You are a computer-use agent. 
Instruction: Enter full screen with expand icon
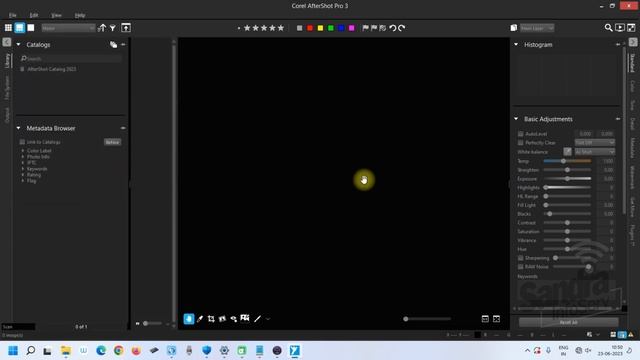(x=631, y=28)
